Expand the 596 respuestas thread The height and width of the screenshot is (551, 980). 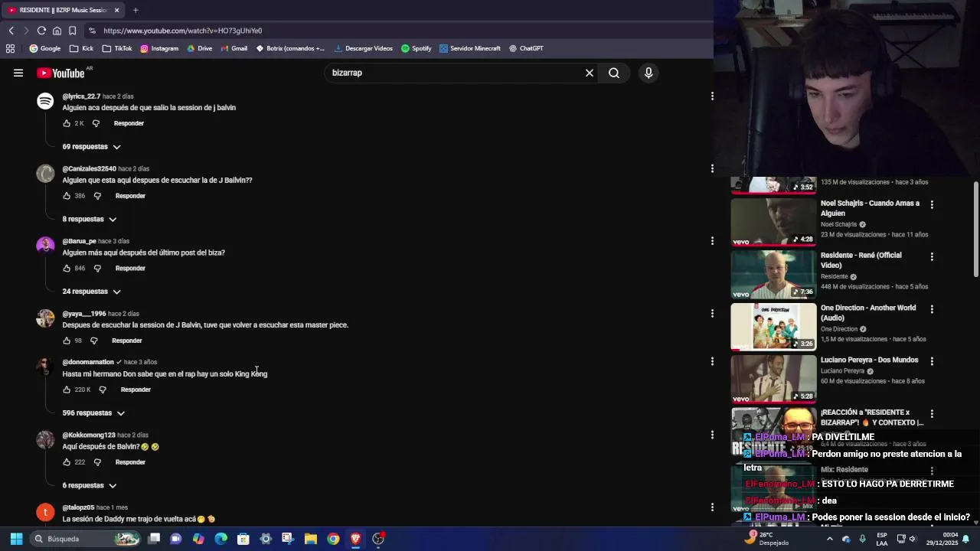(93, 413)
